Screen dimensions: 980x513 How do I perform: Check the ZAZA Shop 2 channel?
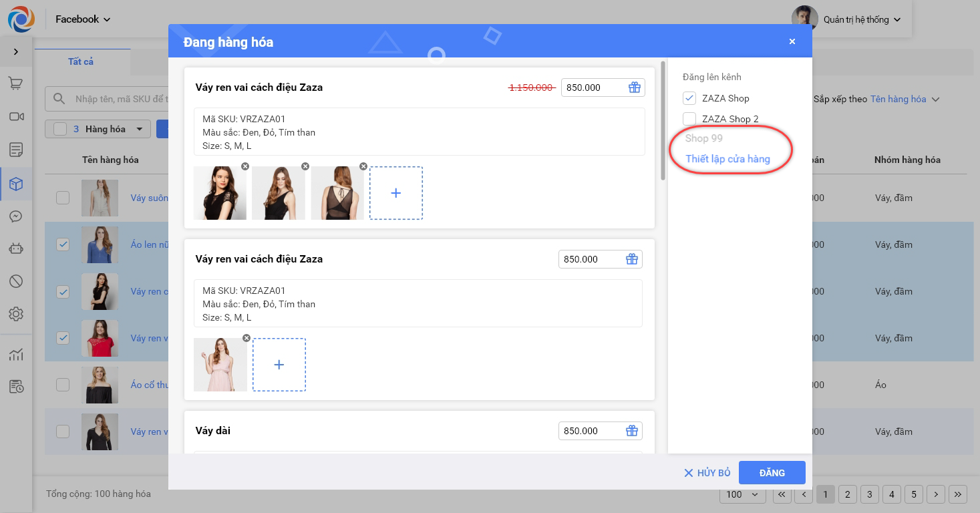(689, 119)
